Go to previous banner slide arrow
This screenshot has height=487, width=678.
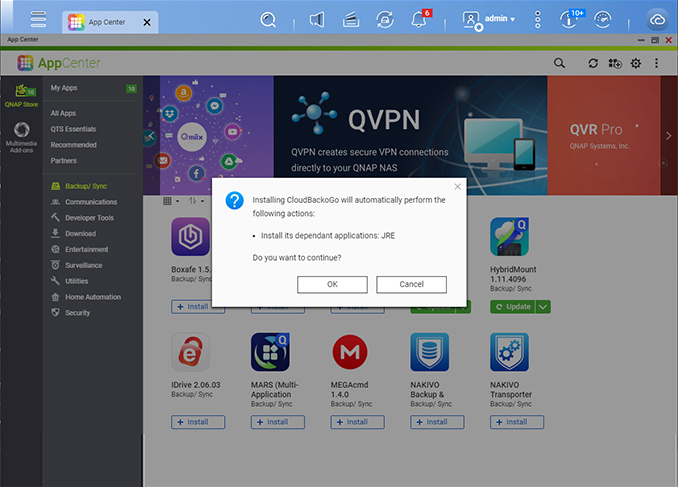(150, 136)
